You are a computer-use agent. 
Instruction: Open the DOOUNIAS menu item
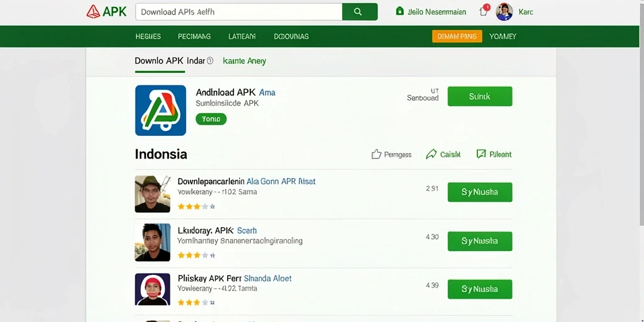pos(291,36)
